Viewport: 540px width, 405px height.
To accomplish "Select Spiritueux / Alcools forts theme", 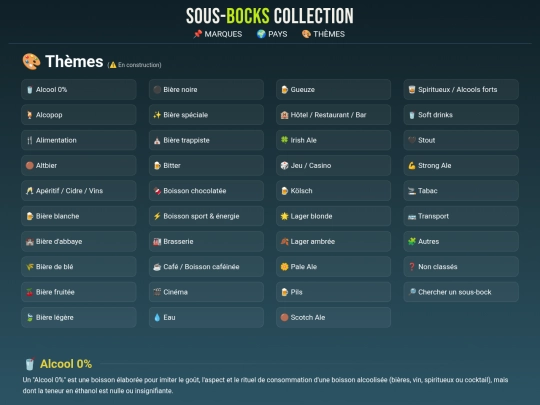I will (461, 90).
